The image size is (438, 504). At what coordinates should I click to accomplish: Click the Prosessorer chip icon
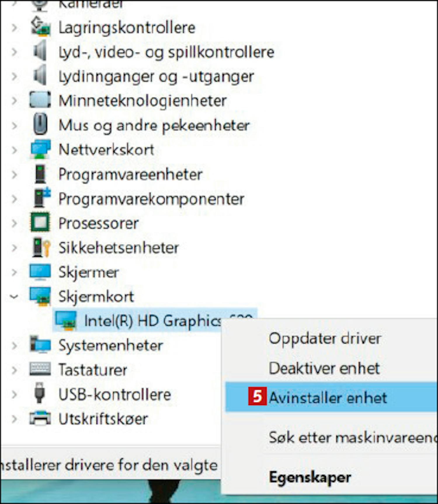coord(40,223)
